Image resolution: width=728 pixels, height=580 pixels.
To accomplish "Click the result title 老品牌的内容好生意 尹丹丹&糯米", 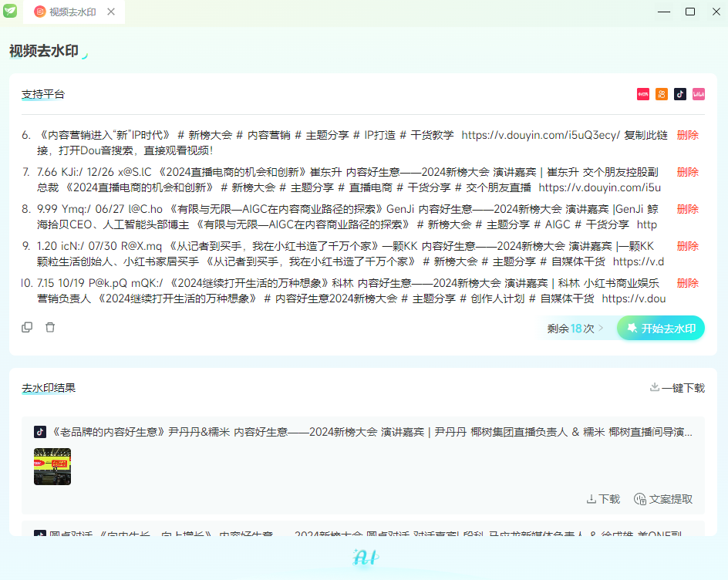I will click(372, 432).
